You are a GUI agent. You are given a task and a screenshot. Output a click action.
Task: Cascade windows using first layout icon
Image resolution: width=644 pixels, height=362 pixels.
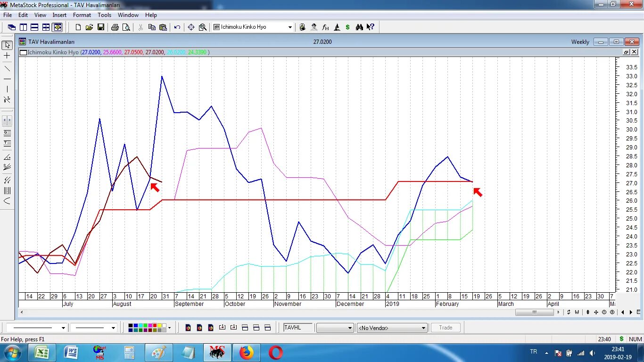[12, 27]
